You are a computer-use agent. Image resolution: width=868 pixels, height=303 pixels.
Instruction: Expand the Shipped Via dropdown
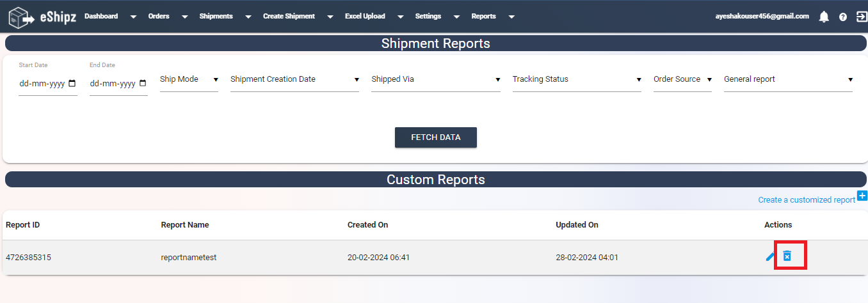[x=436, y=80]
